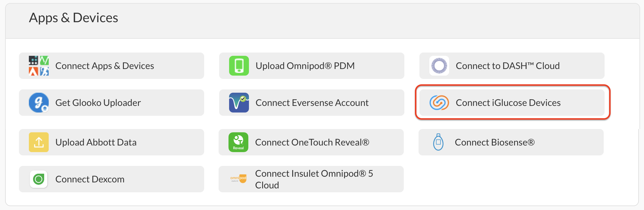Click the green Omnipod PDM phone icon
The height and width of the screenshot is (210, 644).
[239, 66]
